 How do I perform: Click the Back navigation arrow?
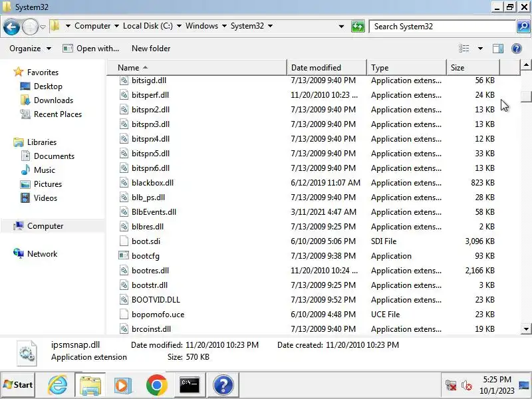coord(11,27)
